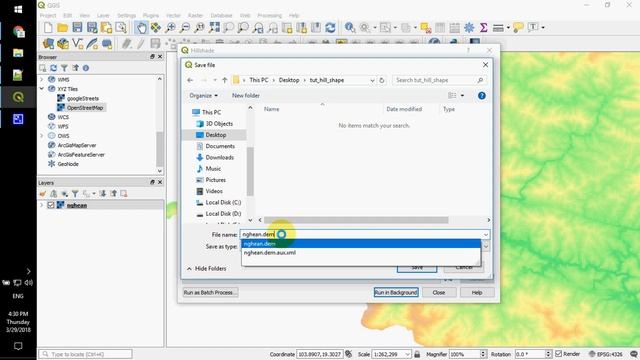
Task: Open the text annotation tool
Action: tap(533, 27)
